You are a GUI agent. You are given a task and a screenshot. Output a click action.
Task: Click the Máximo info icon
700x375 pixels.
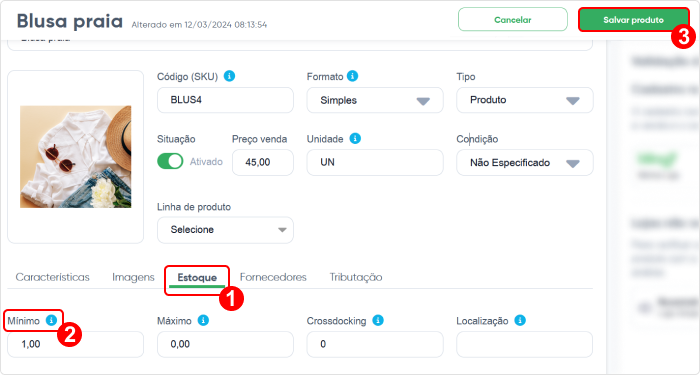coord(203,321)
